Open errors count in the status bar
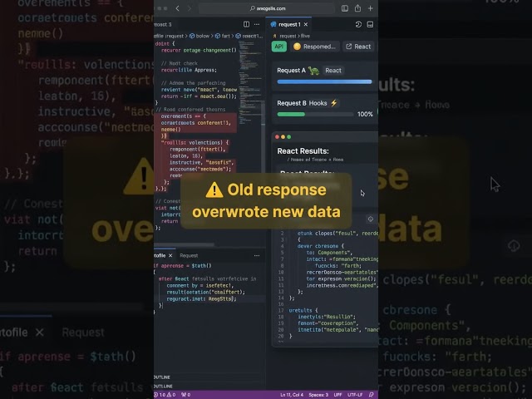This screenshot has width=532, height=399. [160, 395]
